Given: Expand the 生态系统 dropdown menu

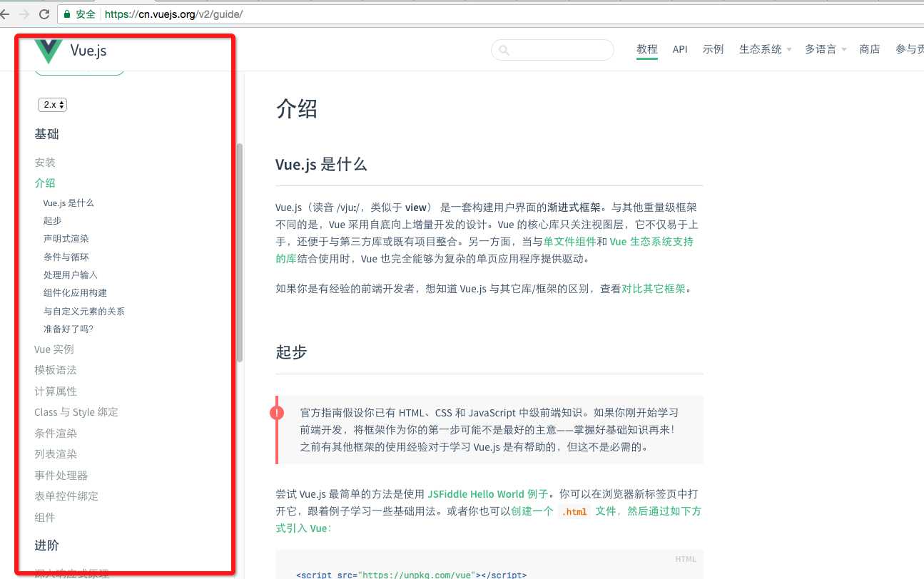Looking at the screenshot, I should coord(766,49).
